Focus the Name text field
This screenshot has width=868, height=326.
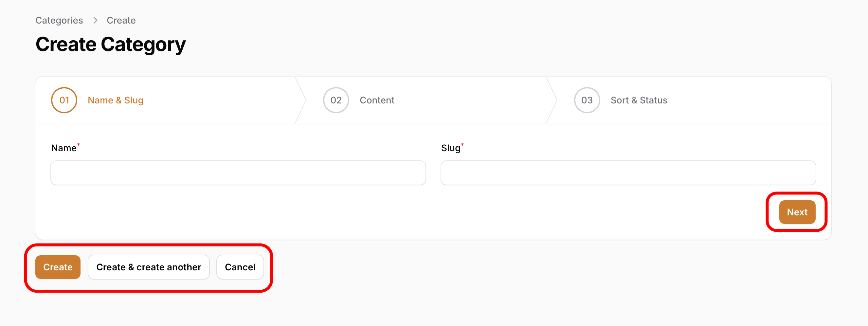[x=238, y=172]
